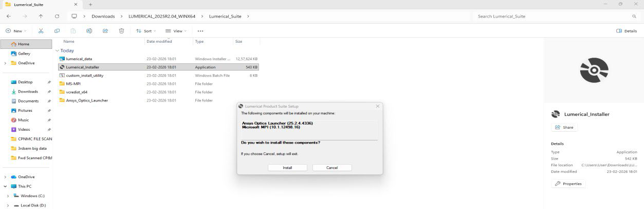Go up one folder level
Screen dimensions: 644x209
coord(41,16)
